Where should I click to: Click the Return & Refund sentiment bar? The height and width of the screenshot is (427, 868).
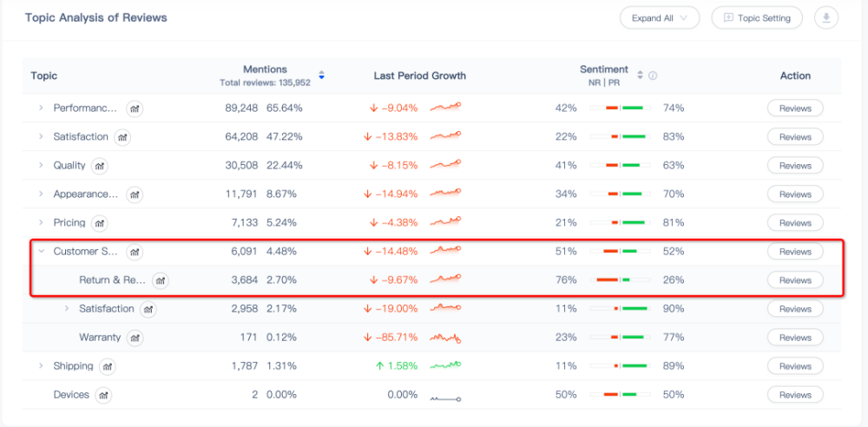[620, 280]
